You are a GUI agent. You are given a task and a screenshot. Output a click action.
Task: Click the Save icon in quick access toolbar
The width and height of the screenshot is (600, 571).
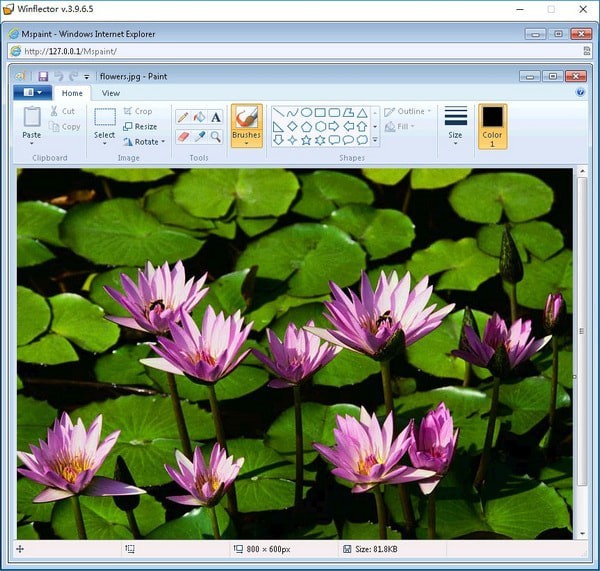43,76
